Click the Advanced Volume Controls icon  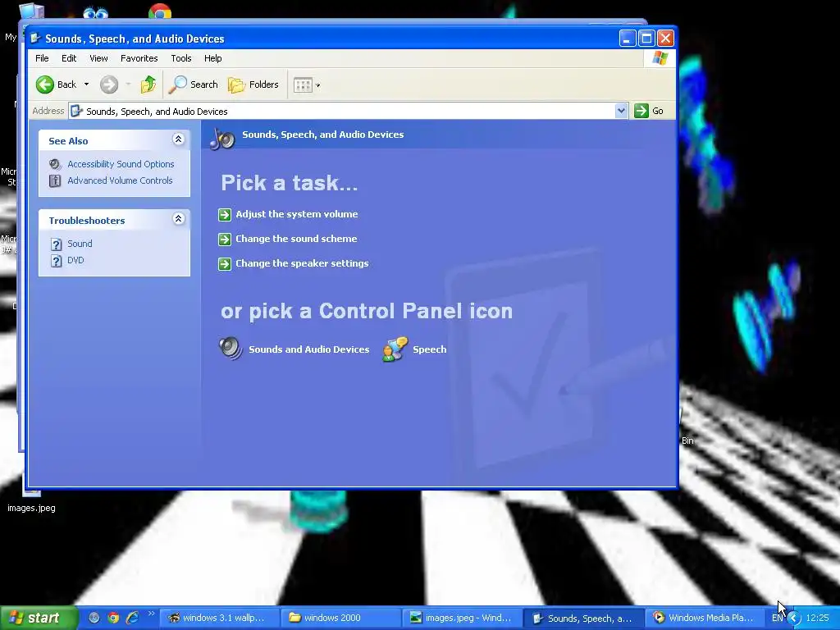click(x=55, y=180)
